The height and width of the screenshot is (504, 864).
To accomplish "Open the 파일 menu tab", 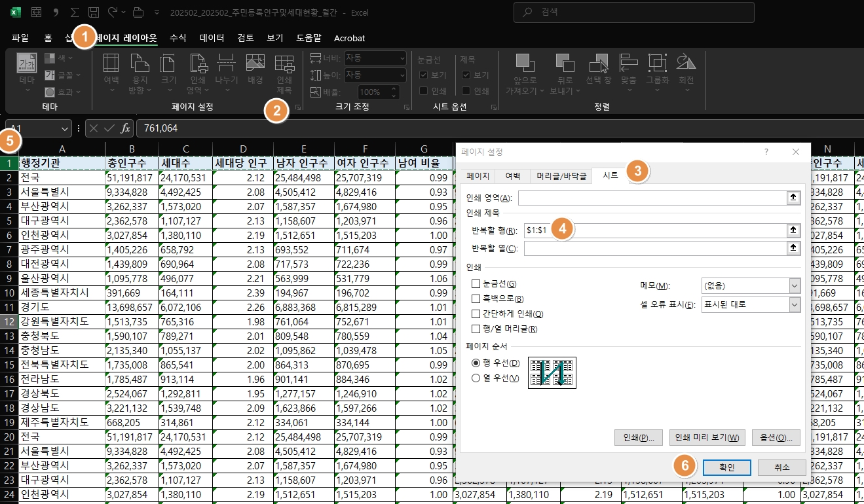I will pos(20,38).
